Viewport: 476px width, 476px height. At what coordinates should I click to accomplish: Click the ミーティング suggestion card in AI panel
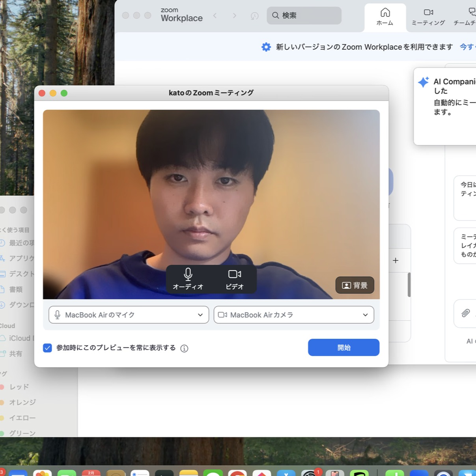465,246
